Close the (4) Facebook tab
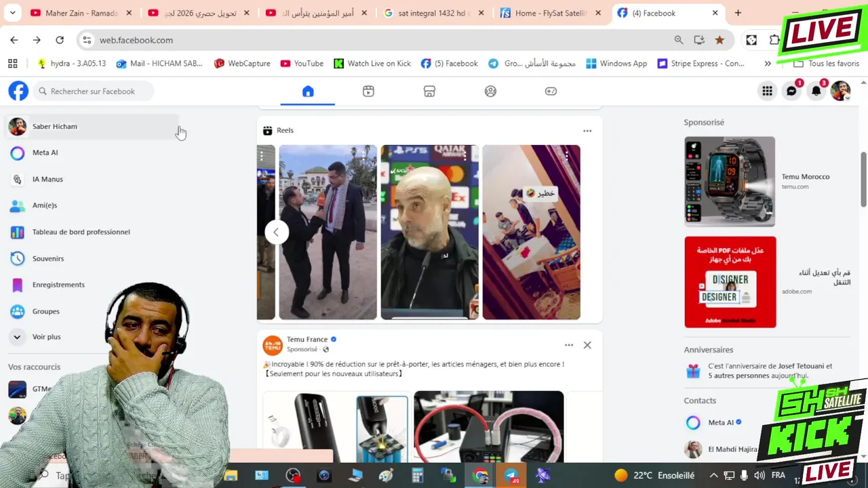Viewport: 868px width, 488px height. coord(715,13)
